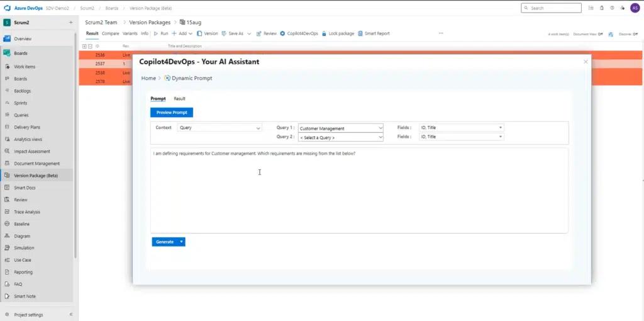
Task: Click the plus icon next to Scrum2
Action: pyautogui.click(x=70, y=23)
